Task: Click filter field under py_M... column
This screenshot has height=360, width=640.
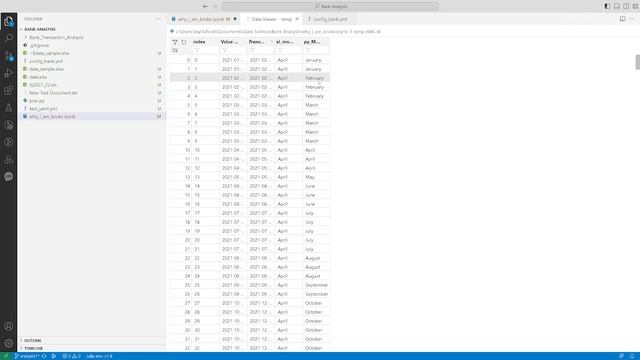Action: (316, 51)
